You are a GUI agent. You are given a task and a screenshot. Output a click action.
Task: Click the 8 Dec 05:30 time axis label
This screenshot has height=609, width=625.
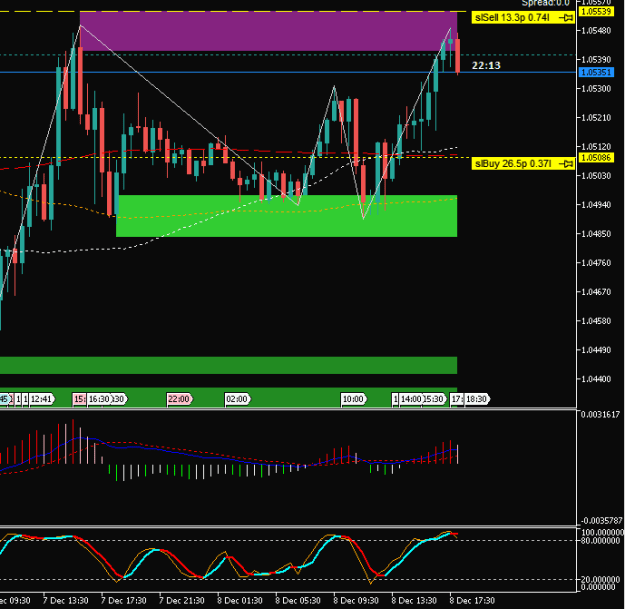pos(298,601)
